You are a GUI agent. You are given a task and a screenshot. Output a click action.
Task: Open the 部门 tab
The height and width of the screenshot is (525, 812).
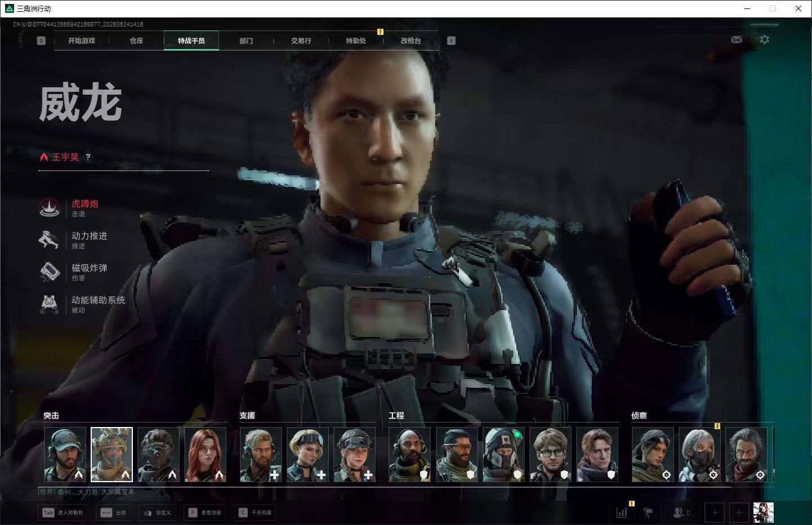pos(246,41)
